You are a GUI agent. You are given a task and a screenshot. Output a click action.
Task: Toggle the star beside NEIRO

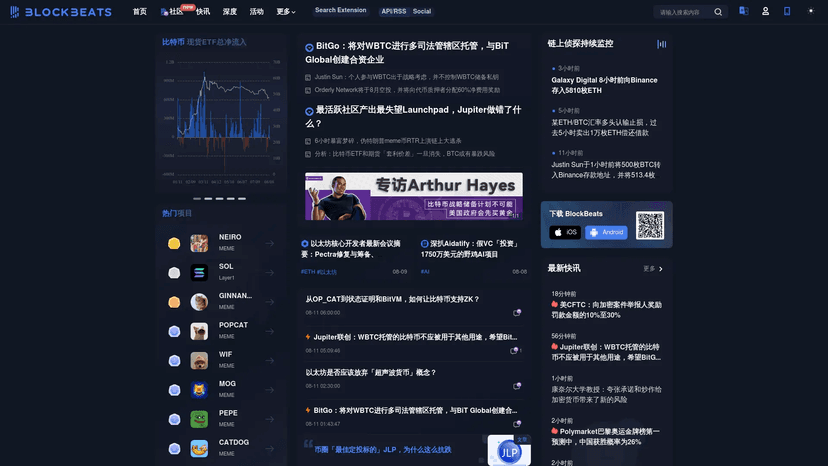[x=174, y=243]
